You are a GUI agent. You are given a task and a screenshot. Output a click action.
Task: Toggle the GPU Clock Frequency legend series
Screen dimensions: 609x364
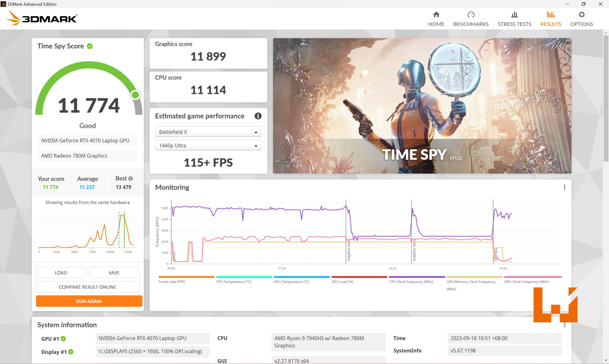tap(533, 280)
